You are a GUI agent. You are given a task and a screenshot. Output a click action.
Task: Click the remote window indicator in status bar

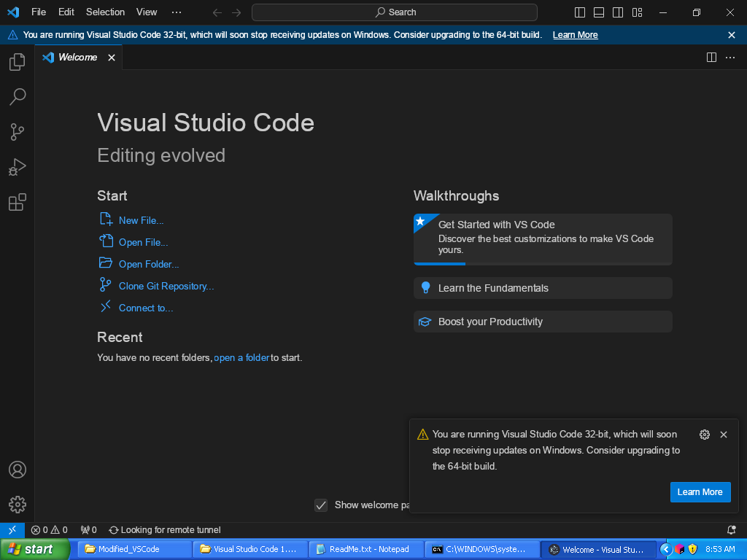pyautogui.click(x=12, y=530)
